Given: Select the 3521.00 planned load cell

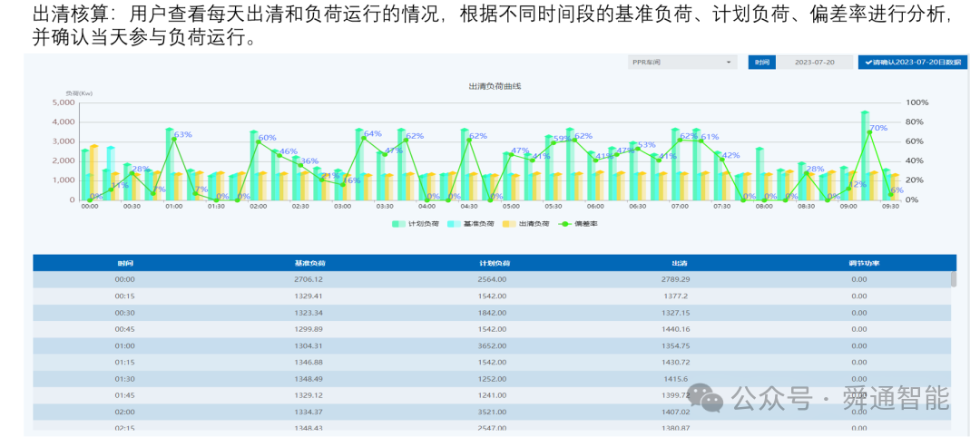Looking at the screenshot, I should pyautogui.click(x=492, y=412).
